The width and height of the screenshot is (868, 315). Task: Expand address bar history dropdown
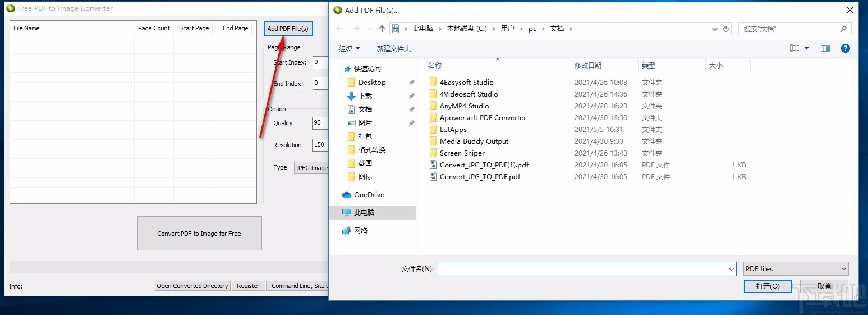[714, 29]
